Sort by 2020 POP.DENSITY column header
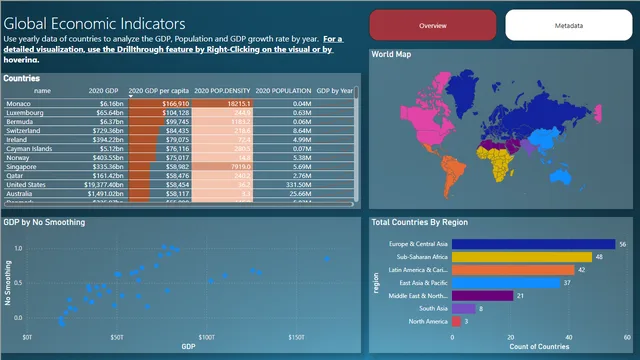 pos(222,91)
